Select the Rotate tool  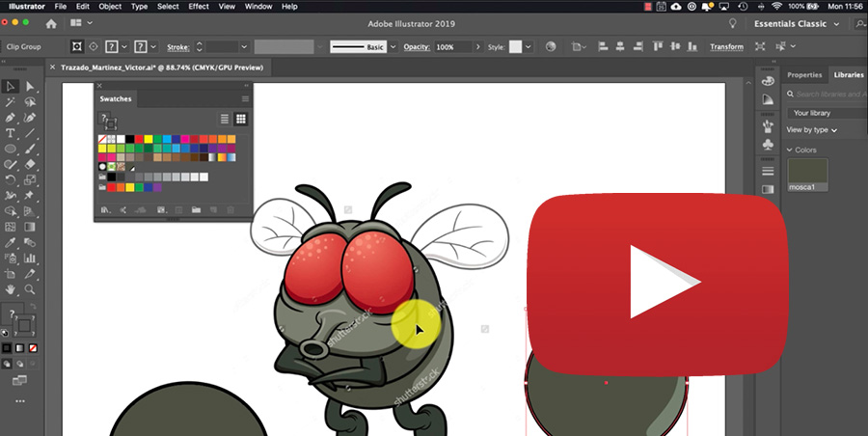pyautogui.click(x=10, y=179)
